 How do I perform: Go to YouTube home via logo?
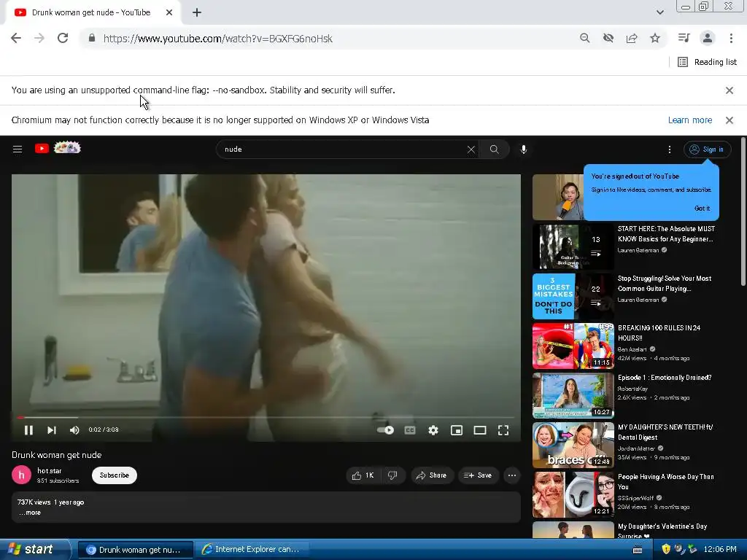[58, 148]
